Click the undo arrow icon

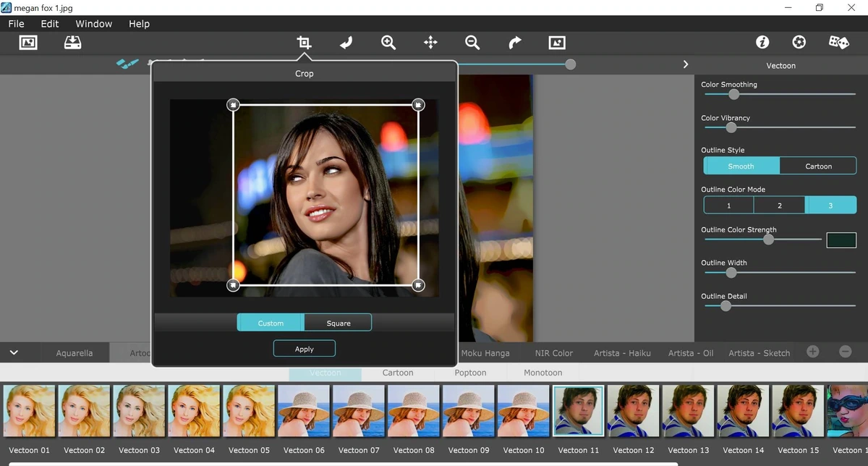[346, 43]
